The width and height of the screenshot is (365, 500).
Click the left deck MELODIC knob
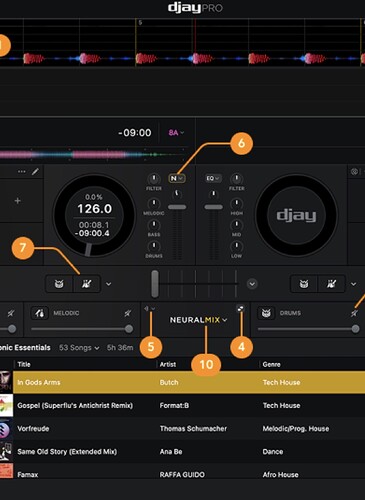click(x=154, y=203)
